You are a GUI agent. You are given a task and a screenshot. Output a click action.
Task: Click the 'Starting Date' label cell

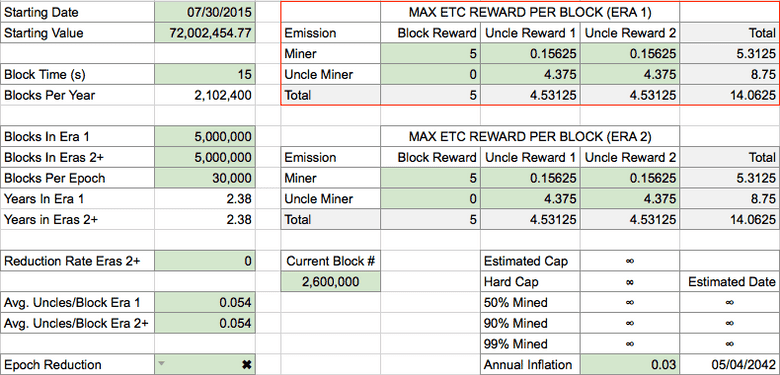(78, 12)
